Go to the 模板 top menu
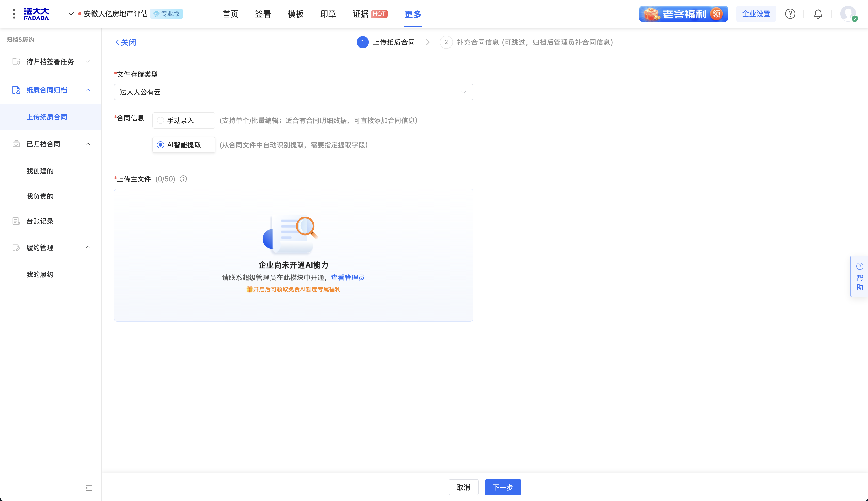This screenshot has width=868, height=501. [295, 14]
